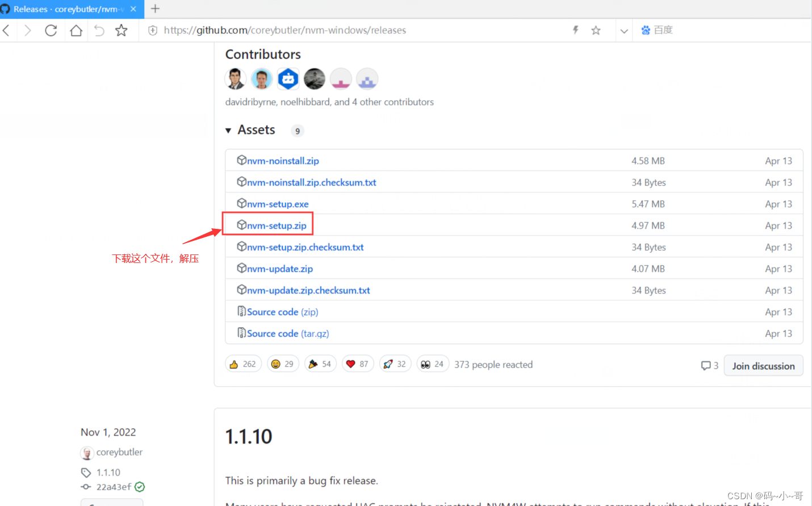Click coreybutler small avatar in sidebar
The width and height of the screenshot is (812, 506).
pos(87,453)
